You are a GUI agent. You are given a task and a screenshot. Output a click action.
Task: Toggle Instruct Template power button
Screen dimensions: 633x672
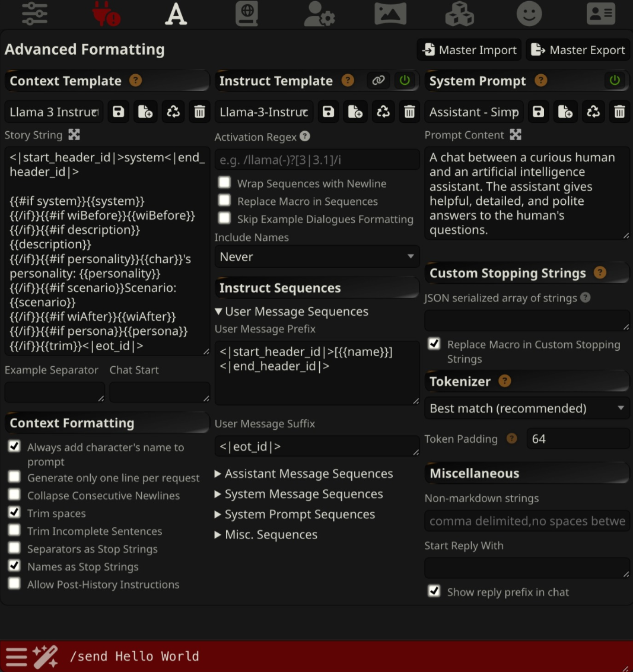[405, 81]
